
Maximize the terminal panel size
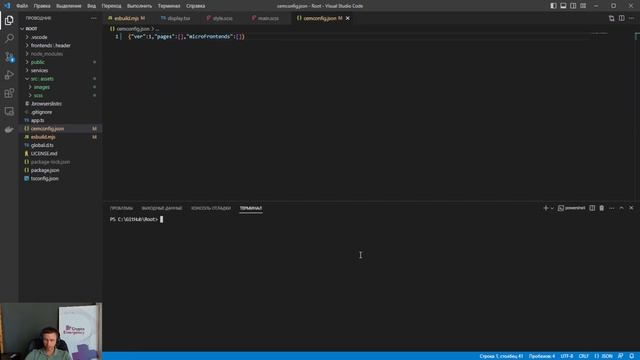(621, 208)
